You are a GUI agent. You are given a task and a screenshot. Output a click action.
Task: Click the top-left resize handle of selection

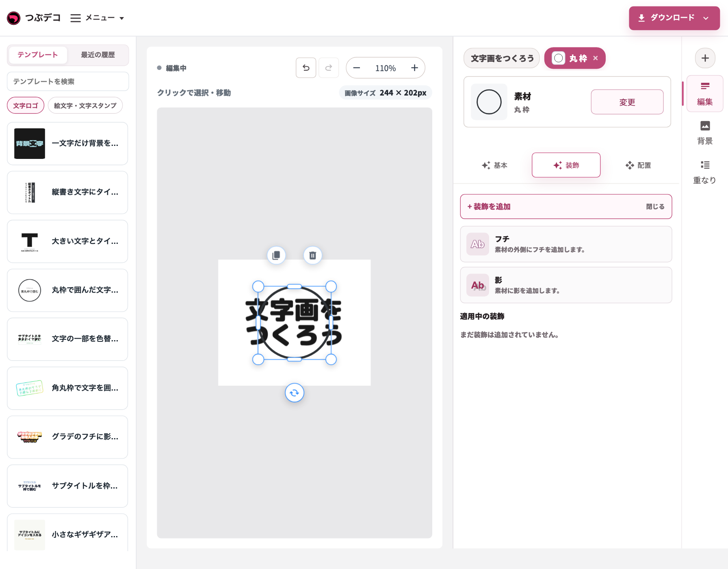tap(258, 287)
